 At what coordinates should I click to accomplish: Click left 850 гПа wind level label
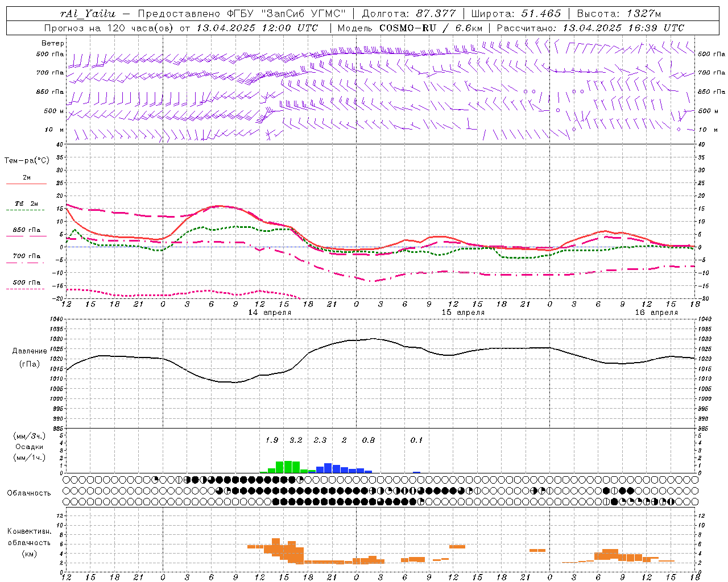click(50, 92)
